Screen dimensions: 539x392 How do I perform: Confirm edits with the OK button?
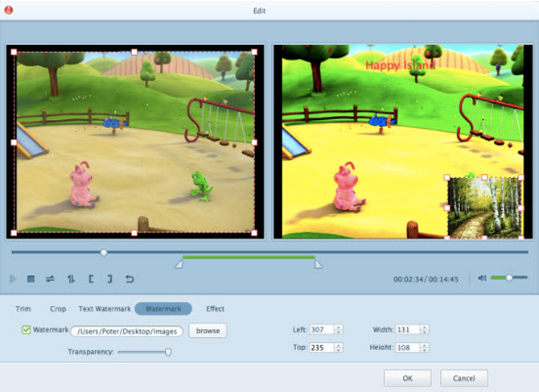407,378
